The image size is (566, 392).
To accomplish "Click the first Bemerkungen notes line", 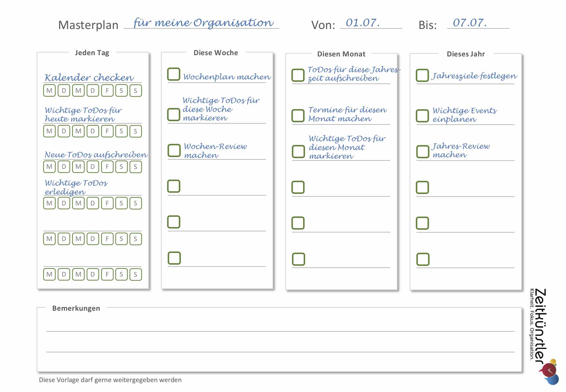I will click(280, 327).
